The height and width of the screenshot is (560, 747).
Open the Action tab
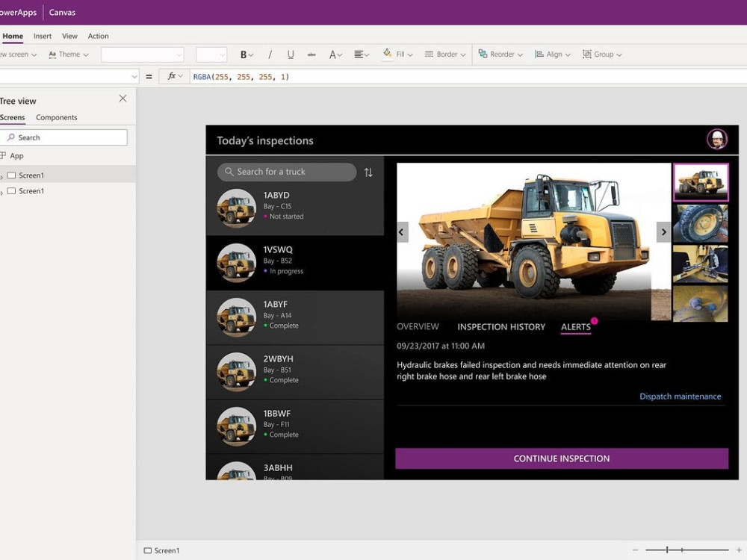pyautogui.click(x=98, y=36)
